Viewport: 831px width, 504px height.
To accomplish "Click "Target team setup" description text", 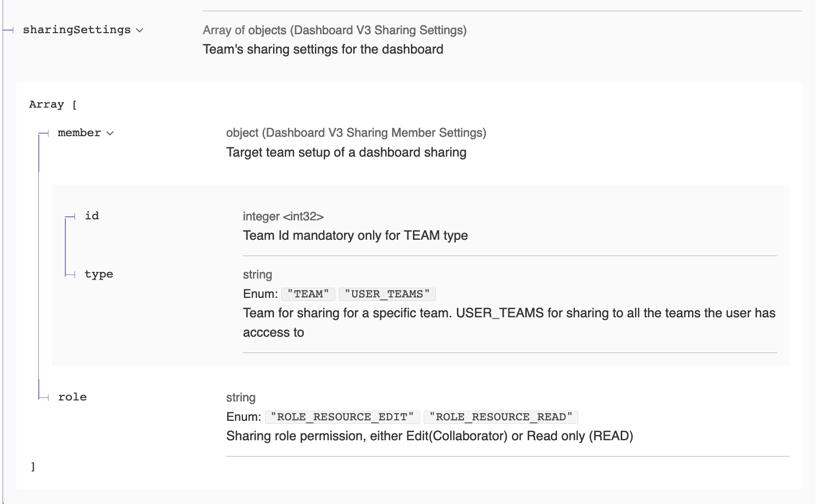I will [346, 153].
